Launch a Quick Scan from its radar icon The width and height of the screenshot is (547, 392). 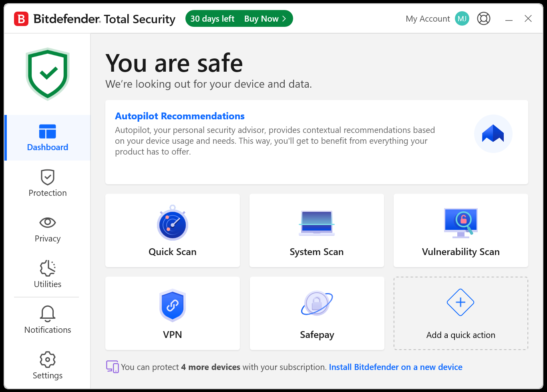pos(172,224)
